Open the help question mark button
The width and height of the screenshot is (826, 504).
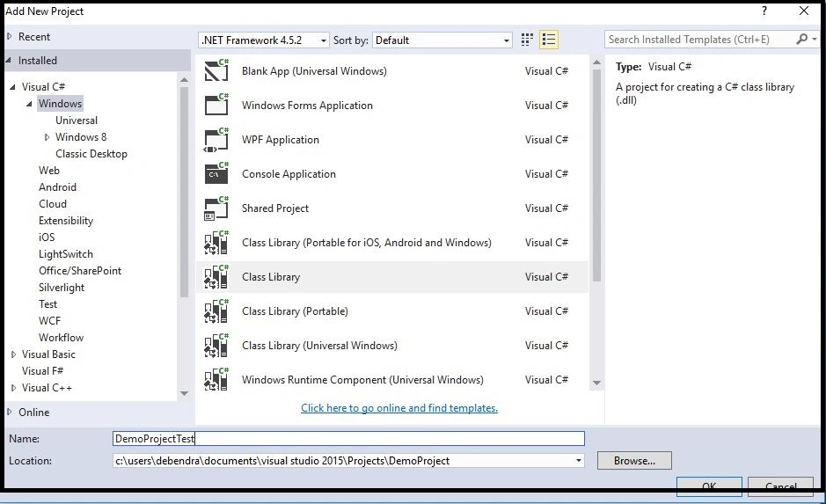point(764,11)
